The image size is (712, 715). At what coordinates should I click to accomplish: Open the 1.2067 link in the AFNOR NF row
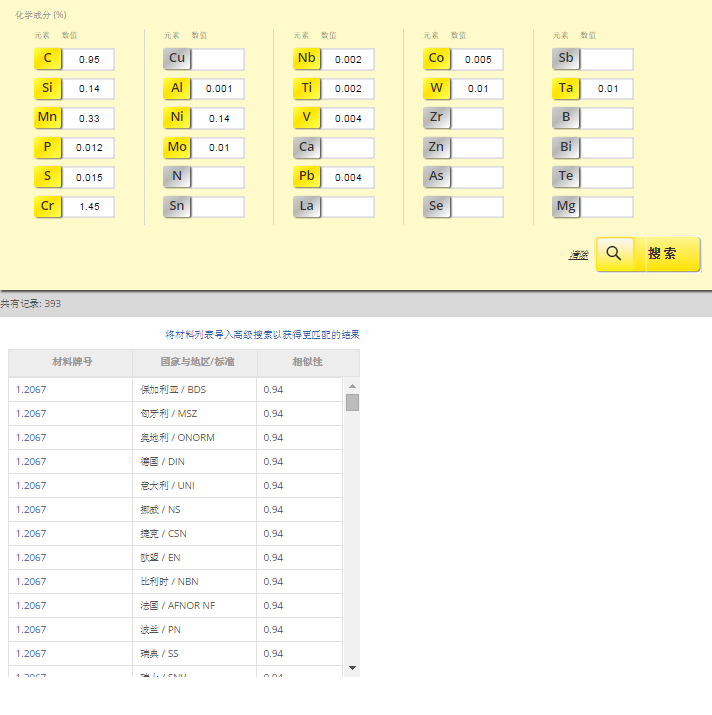31,606
